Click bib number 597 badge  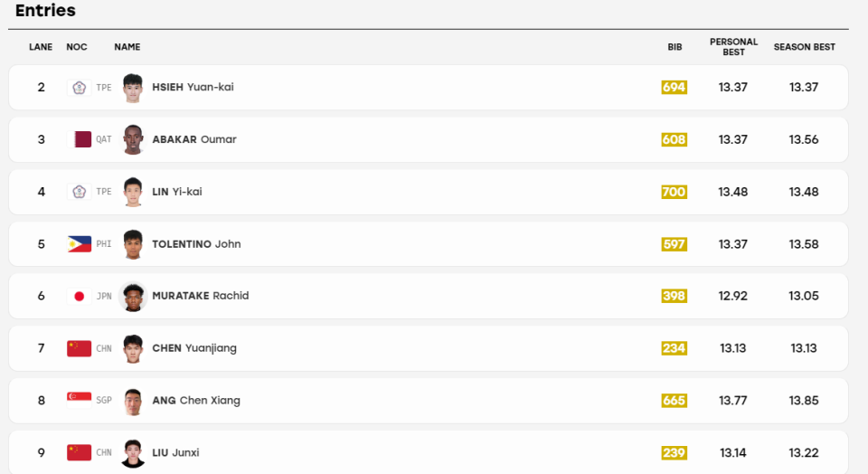[x=674, y=244]
